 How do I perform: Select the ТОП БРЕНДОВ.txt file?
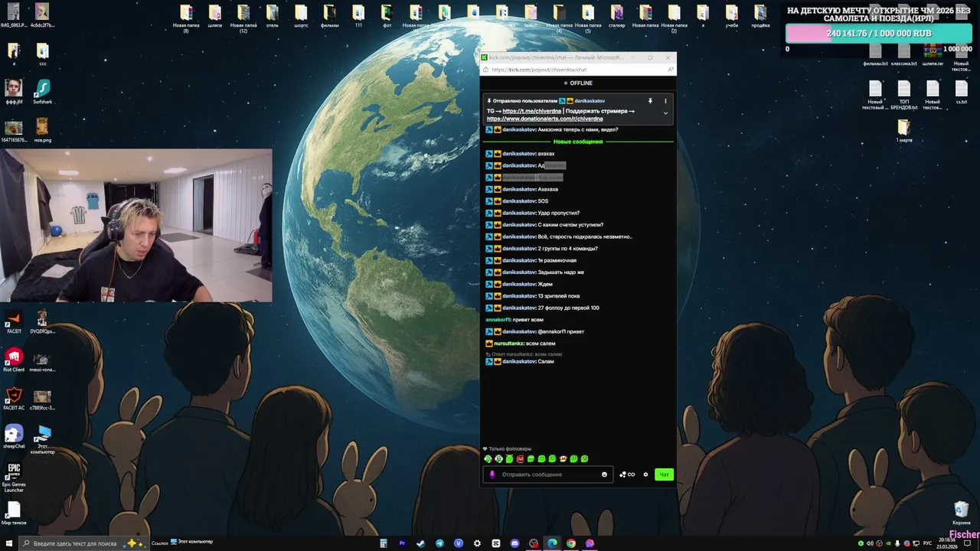(x=903, y=96)
